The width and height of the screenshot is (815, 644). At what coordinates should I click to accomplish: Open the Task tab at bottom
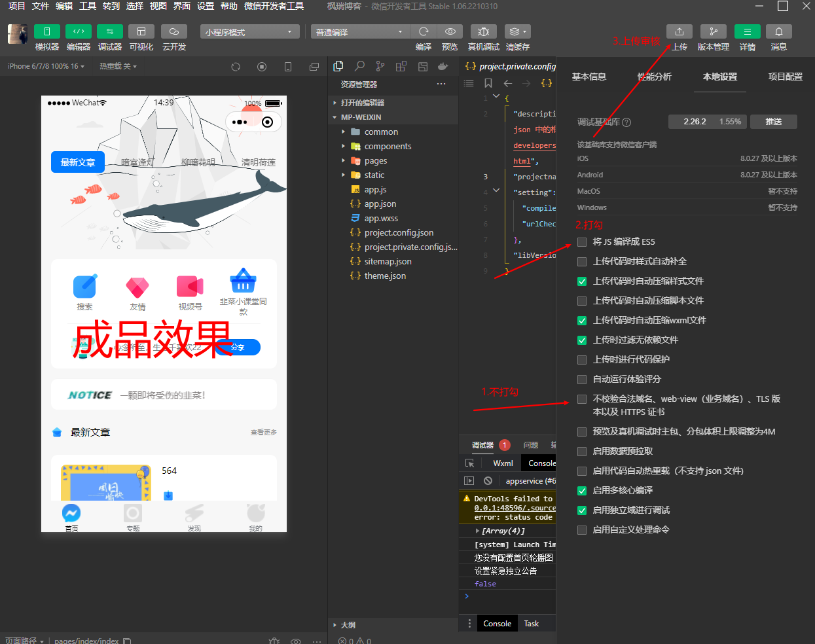532,624
